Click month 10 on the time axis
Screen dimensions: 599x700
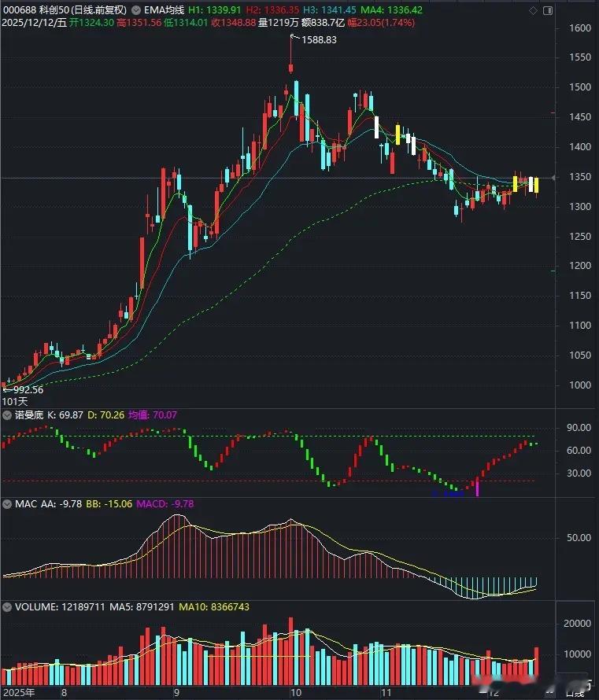pyautogui.click(x=296, y=692)
